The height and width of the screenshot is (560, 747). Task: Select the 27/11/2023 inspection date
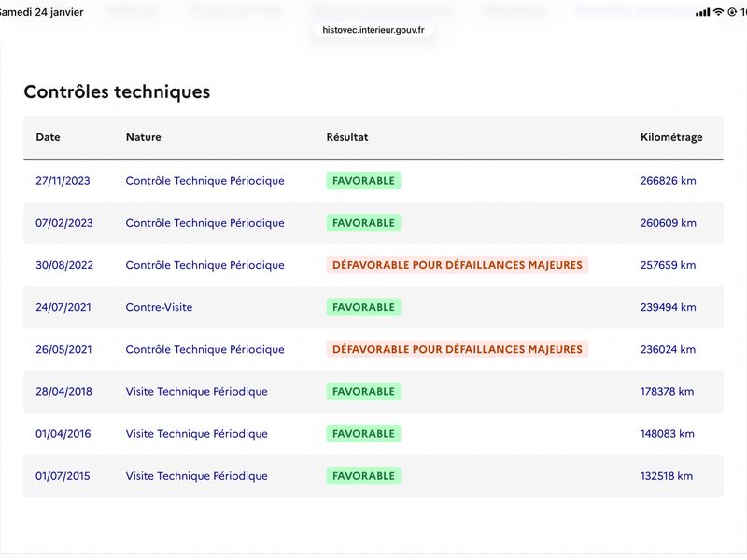(x=63, y=181)
